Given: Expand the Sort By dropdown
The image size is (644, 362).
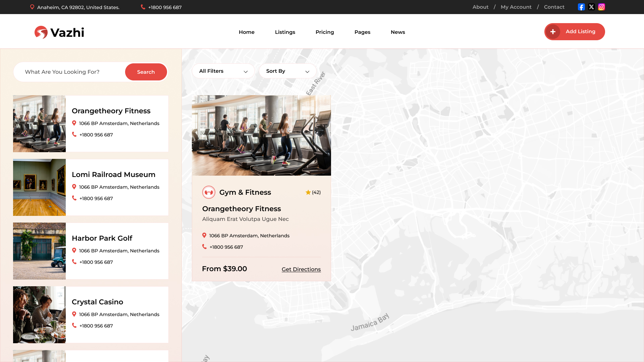Looking at the screenshot, I should coord(287,71).
